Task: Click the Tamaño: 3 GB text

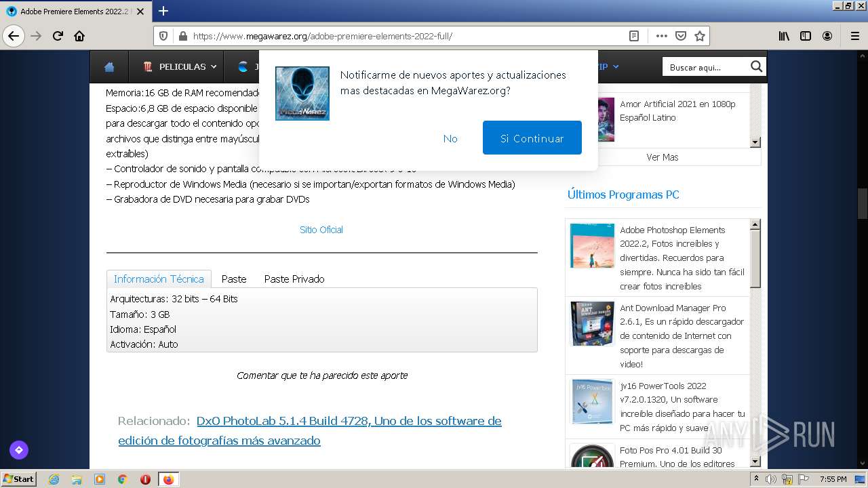Action: click(140, 314)
